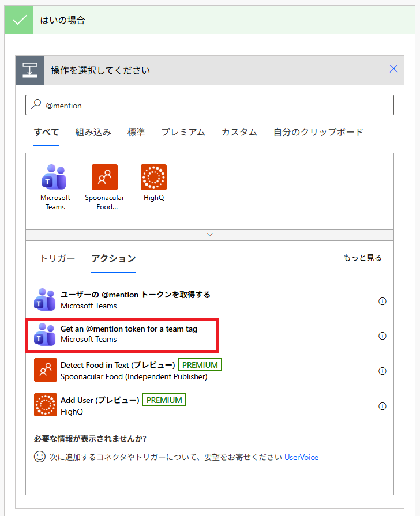The height and width of the screenshot is (516, 420).
Task: Select the Spoonacular Food connector icon
Action: [104, 177]
